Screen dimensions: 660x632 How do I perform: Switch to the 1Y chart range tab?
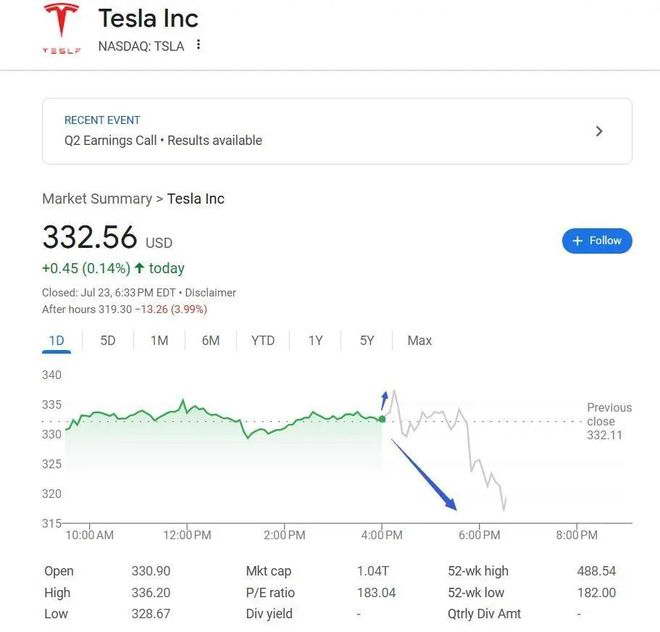click(x=315, y=341)
